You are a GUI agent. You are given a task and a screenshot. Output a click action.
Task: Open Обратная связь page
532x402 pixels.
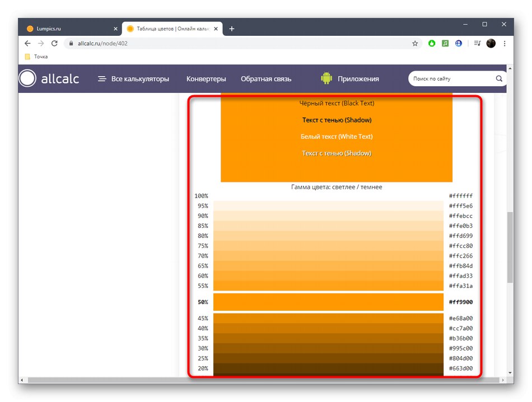[266, 79]
